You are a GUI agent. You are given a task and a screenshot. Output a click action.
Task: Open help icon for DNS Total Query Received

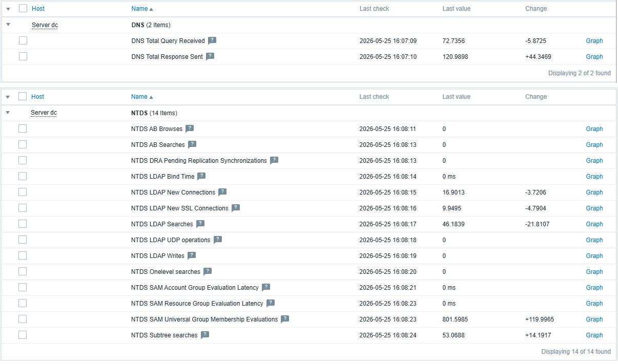point(212,41)
